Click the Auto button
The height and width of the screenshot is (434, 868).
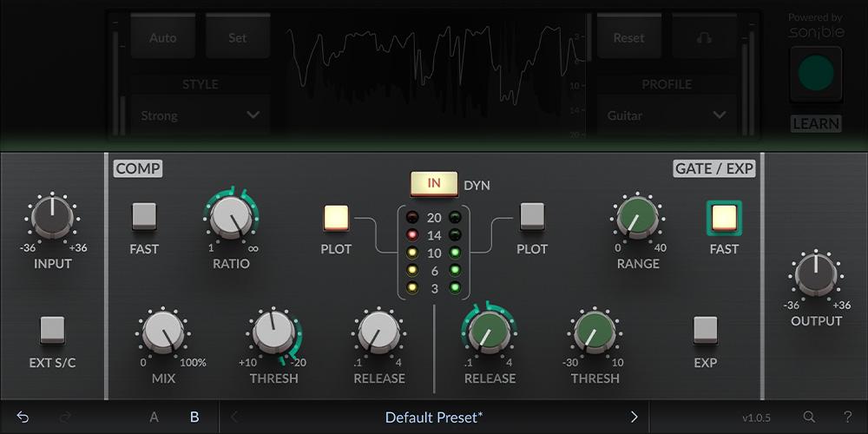tap(163, 37)
